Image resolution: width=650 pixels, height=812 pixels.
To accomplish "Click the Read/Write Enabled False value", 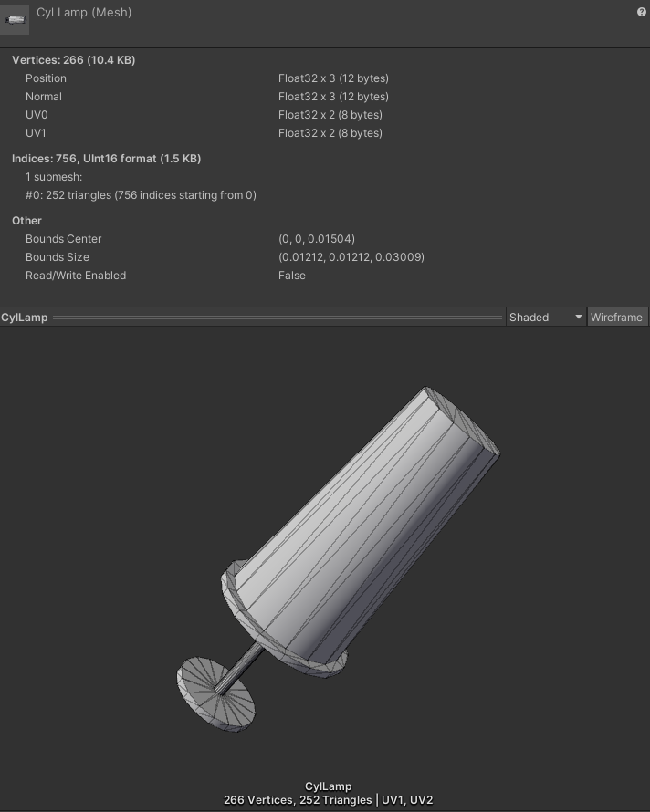I will [x=292, y=276].
